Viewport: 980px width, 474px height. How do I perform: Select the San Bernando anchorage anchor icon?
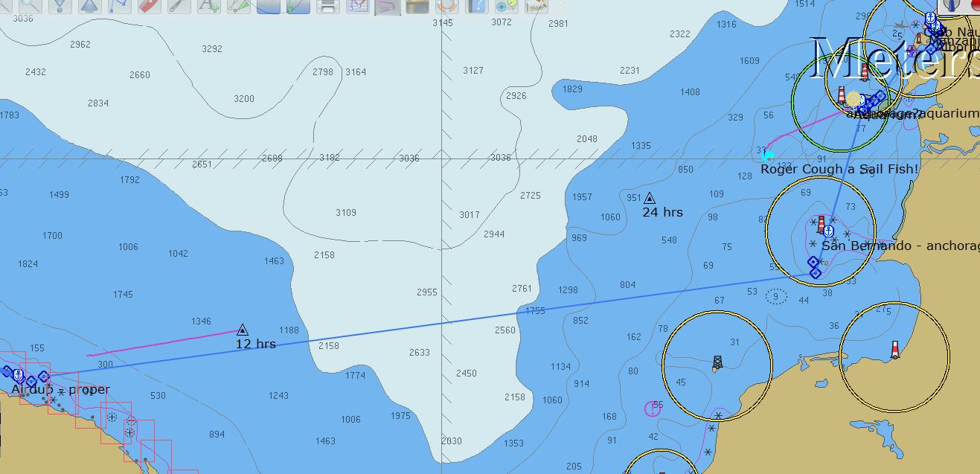[x=828, y=231]
